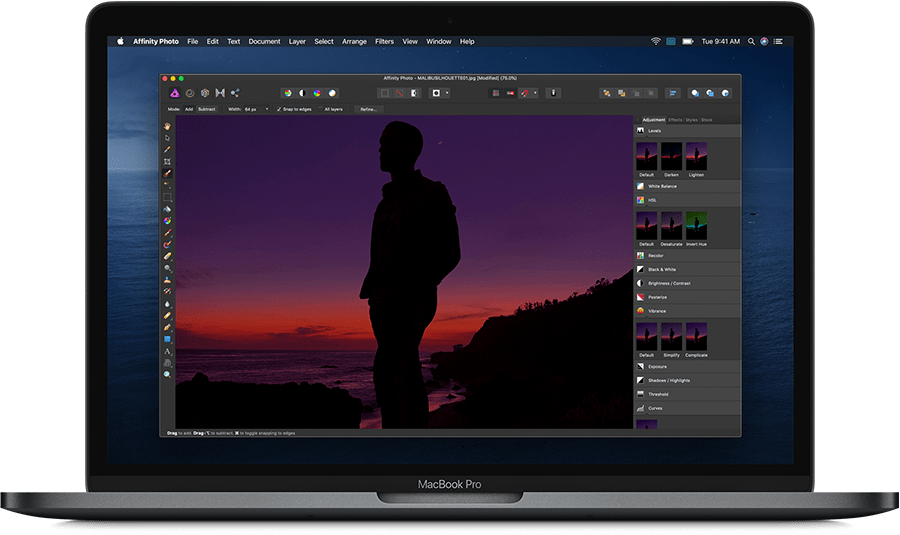Open the Filters menu

(384, 41)
